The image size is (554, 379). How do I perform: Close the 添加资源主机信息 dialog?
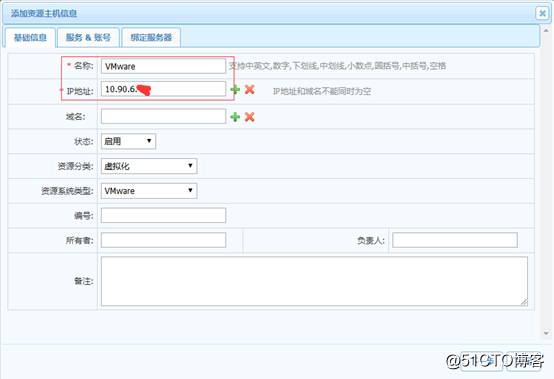(x=542, y=13)
